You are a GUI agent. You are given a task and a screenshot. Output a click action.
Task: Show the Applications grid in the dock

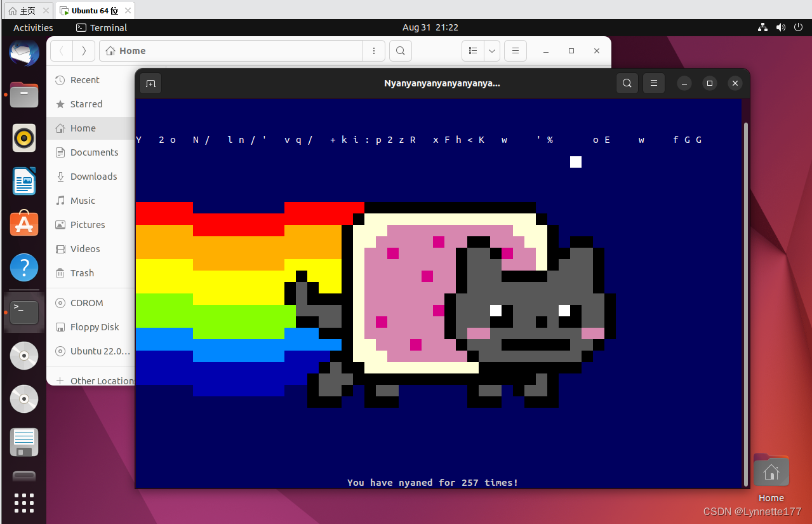[23, 502]
